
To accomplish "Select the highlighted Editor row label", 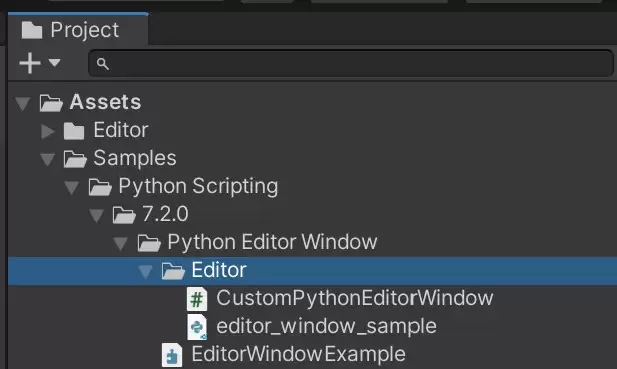I will point(219,270).
